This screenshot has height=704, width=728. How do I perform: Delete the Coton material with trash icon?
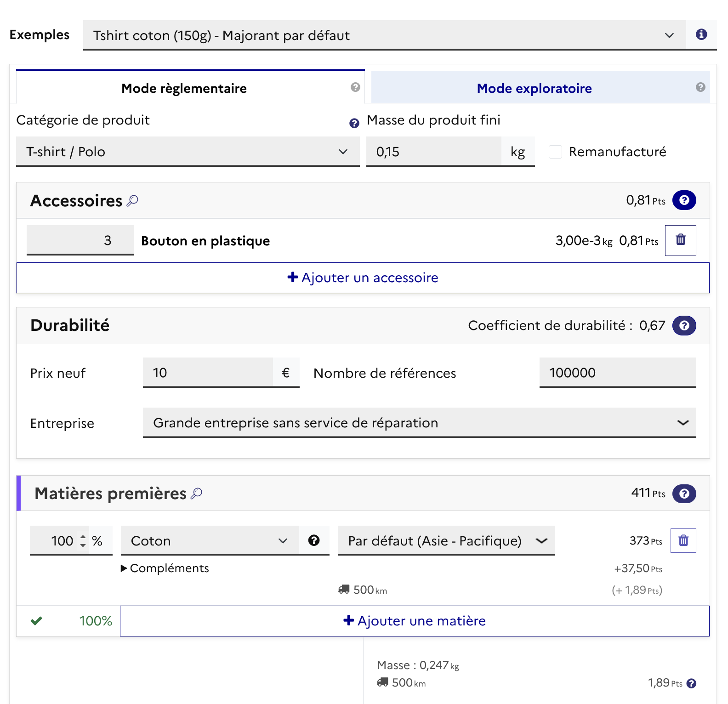pyautogui.click(x=683, y=540)
